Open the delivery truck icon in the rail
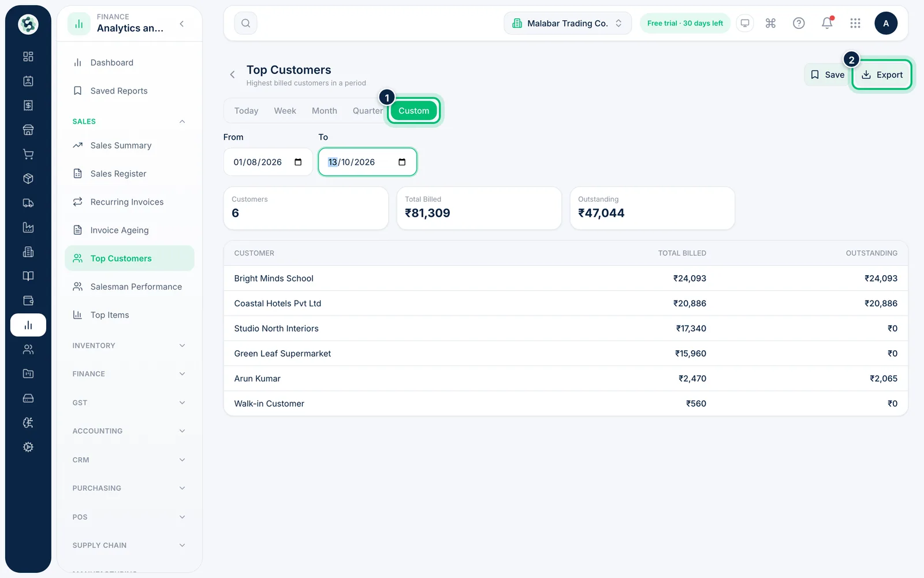This screenshot has height=578, width=924. pos(28,203)
